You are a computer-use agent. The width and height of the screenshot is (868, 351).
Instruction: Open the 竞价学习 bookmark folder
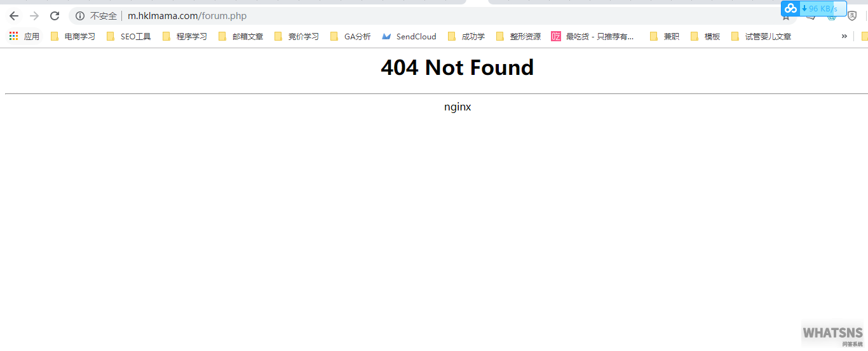pyautogui.click(x=297, y=37)
